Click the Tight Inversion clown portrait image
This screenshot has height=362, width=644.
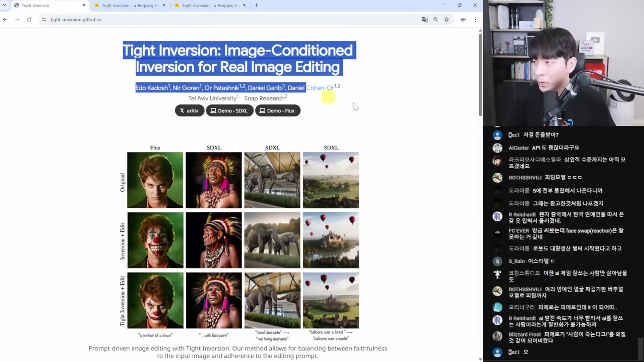pos(155,301)
